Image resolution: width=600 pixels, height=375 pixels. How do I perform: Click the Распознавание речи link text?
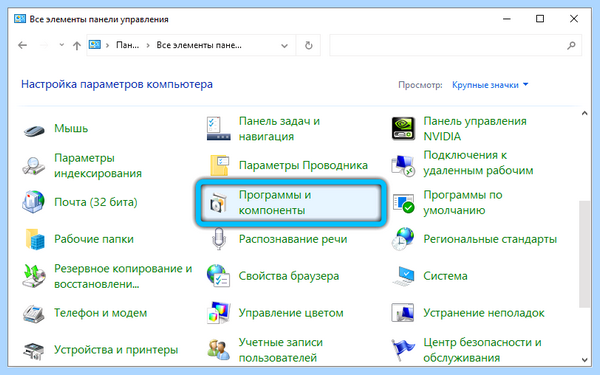[x=293, y=239]
